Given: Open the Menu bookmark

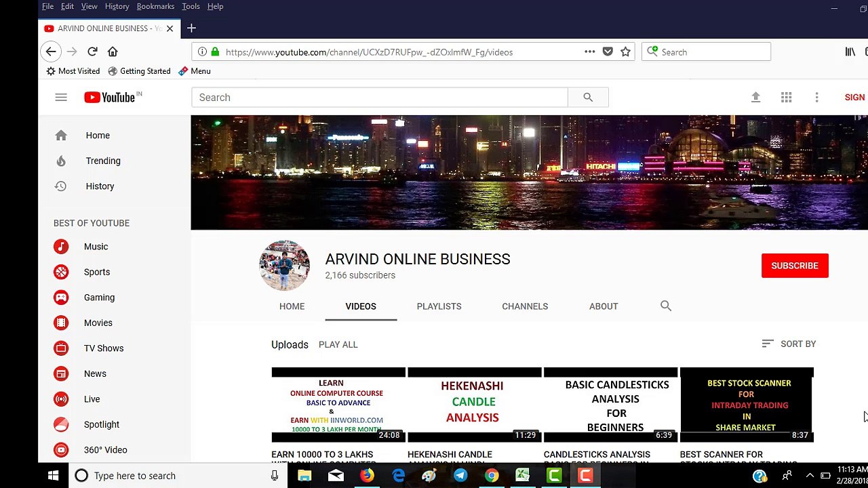Looking at the screenshot, I should 195,71.
